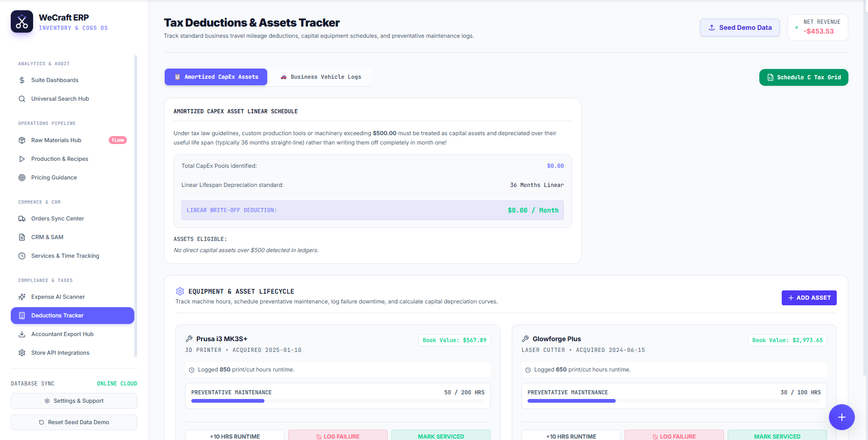Click the Net Revenue -$453.53 widget
This screenshot has height=440, width=868.
[x=818, y=27]
